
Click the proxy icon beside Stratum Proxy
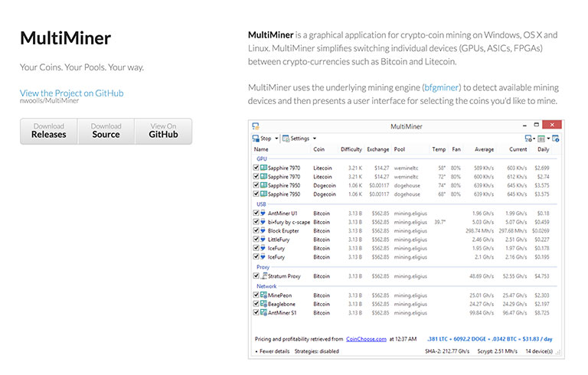pyautogui.click(x=263, y=276)
